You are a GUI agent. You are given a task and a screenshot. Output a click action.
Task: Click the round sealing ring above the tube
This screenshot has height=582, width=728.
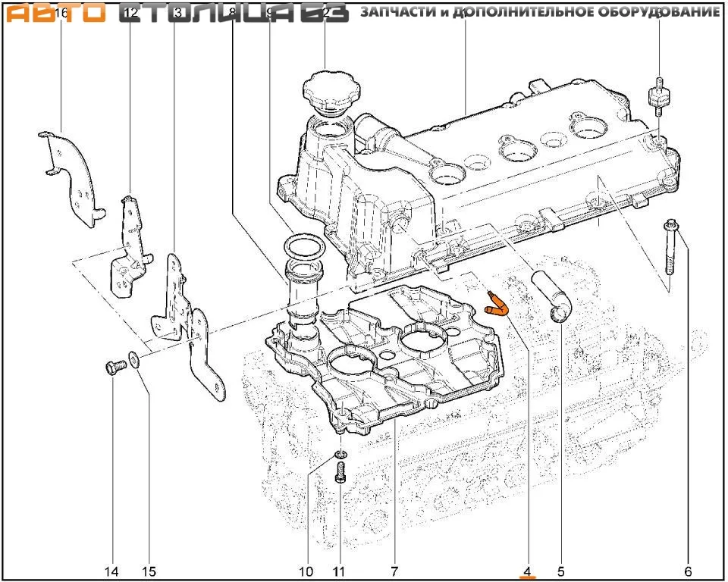[303, 248]
